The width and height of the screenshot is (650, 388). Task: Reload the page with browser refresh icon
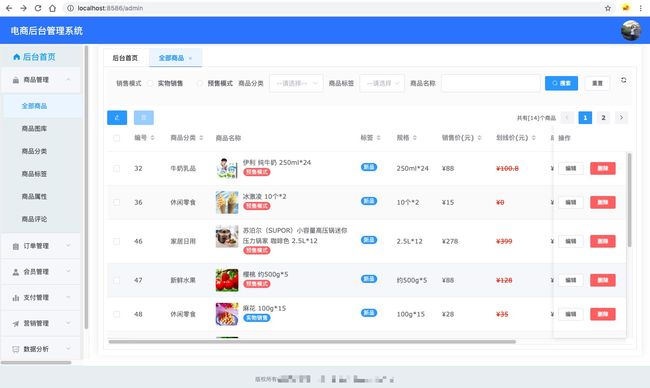pos(38,8)
